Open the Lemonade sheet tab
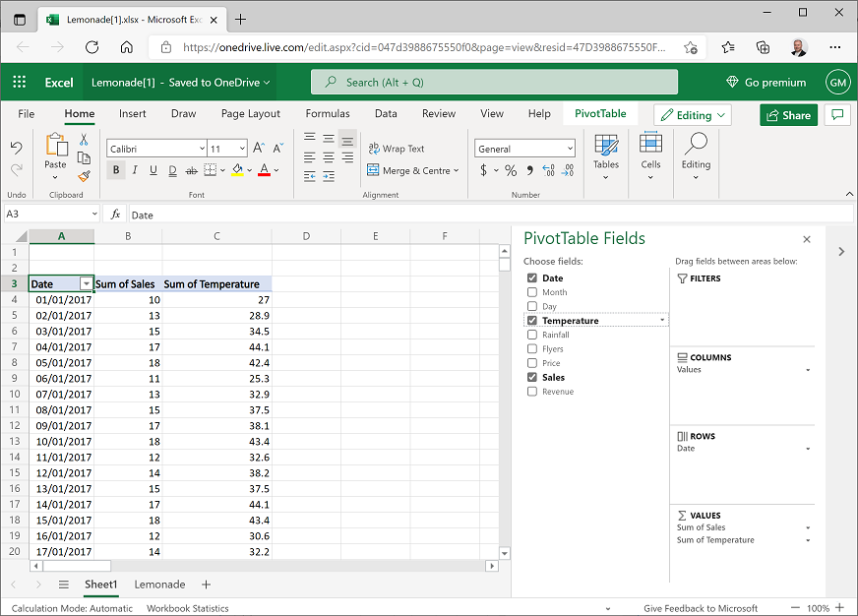The width and height of the screenshot is (858, 616). [x=159, y=585]
